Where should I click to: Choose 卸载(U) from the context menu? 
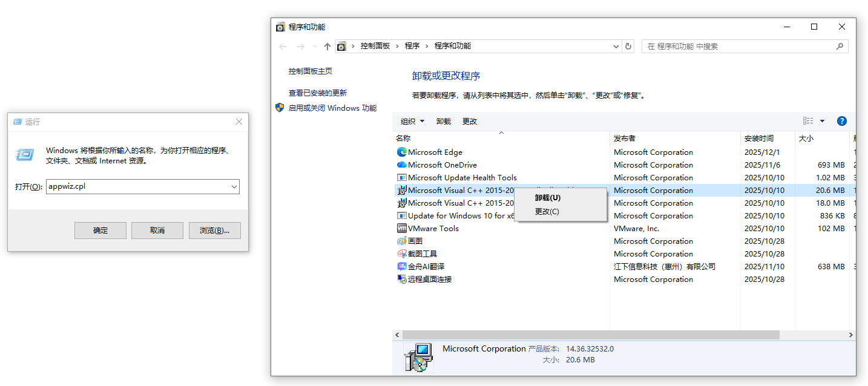click(x=547, y=198)
